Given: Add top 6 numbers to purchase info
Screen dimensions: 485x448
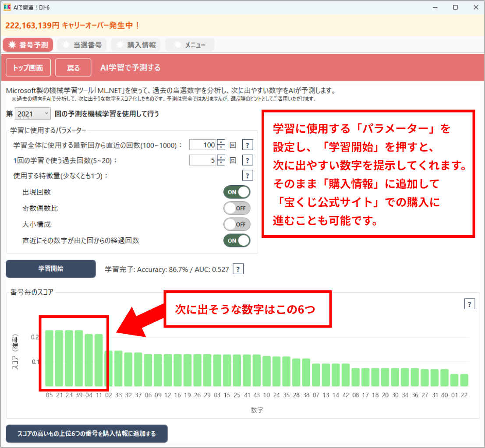Looking at the screenshot, I should pos(86,434).
